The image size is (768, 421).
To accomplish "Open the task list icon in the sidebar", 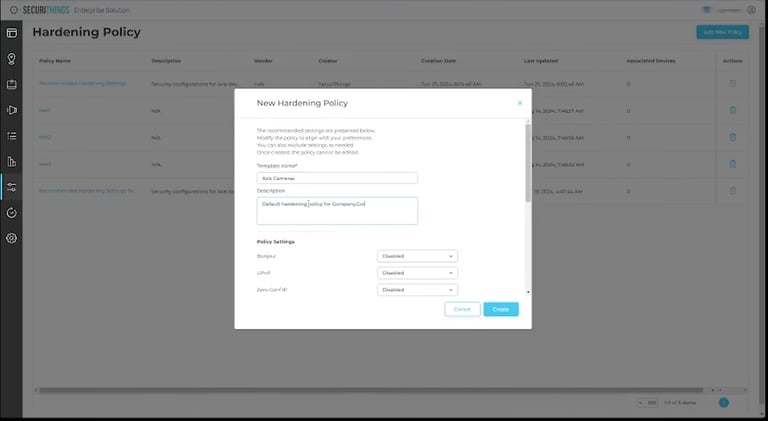I will coord(11,136).
